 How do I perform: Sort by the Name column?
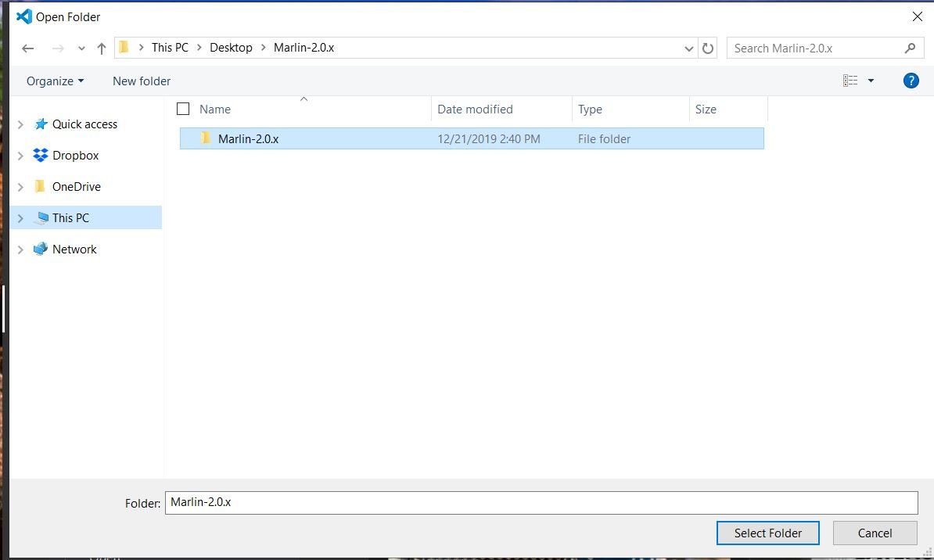(215, 109)
